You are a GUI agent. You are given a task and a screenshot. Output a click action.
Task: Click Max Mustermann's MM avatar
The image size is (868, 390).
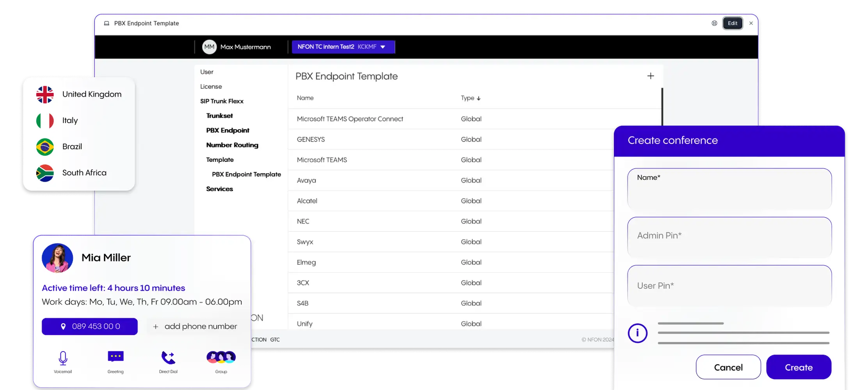click(x=209, y=47)
